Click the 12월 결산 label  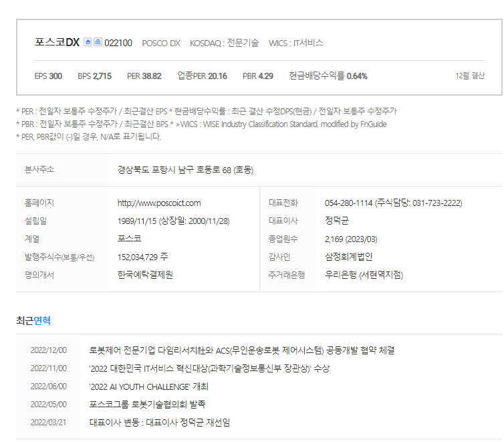pyautogui.click(x=470, y=76)
